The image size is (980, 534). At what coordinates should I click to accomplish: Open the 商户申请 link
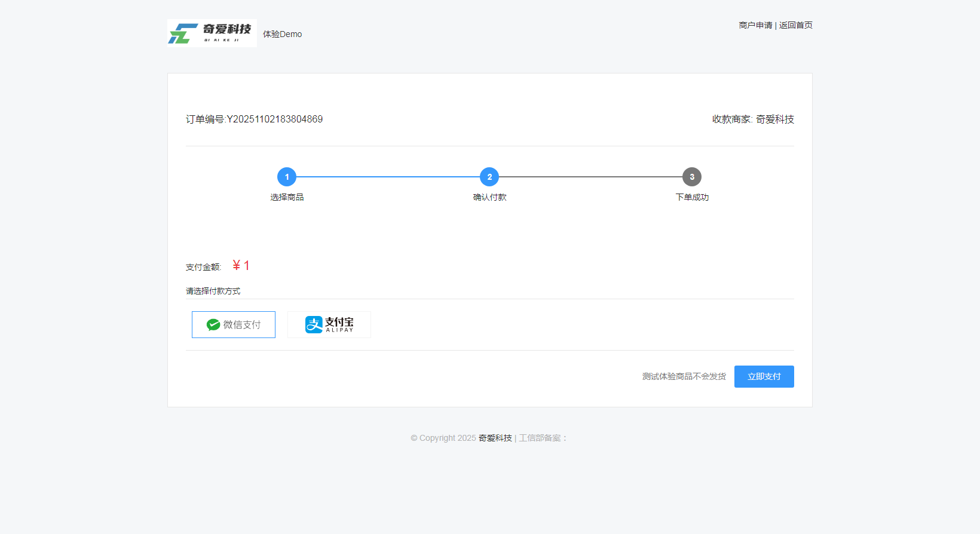pyautogui.click(x=755, y=25)
